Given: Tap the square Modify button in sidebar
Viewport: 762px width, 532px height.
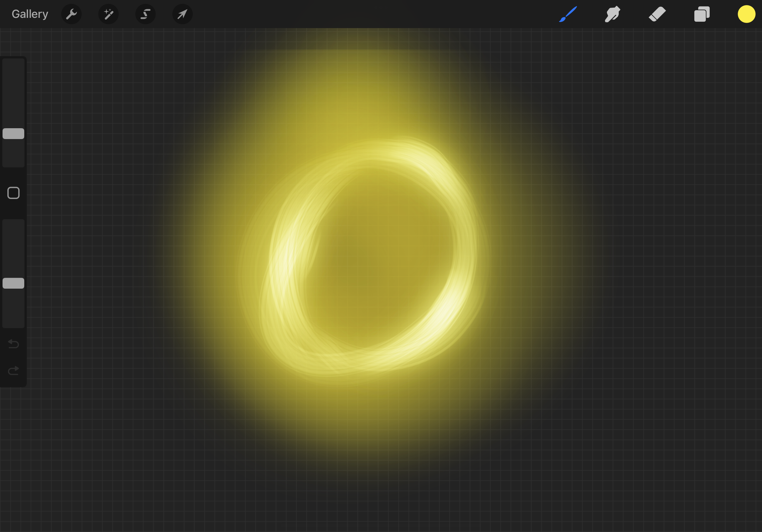Looking at the screenshot, I should [x=13, y=193].
